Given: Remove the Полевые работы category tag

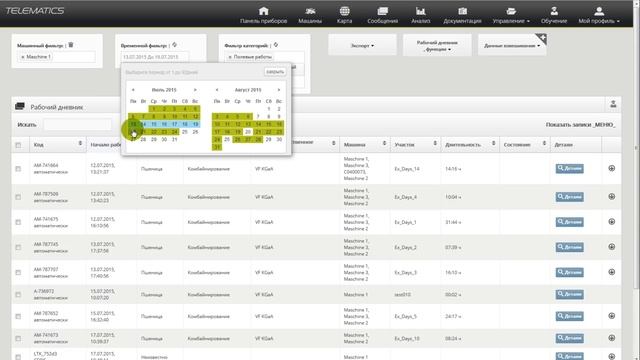Looking at the screenshot, I should (x=230, y=57).
